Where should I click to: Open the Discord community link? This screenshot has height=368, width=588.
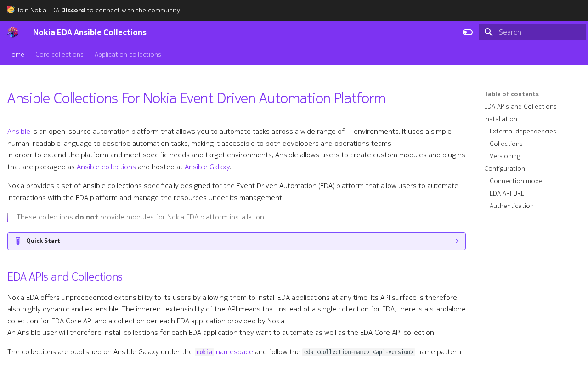[73, 10]
